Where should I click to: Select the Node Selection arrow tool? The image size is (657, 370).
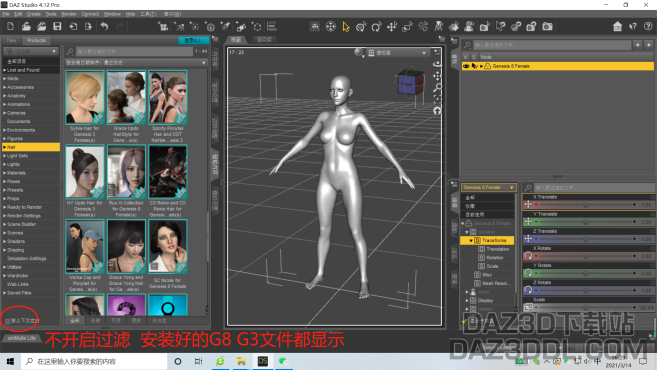tap(346, 27)
